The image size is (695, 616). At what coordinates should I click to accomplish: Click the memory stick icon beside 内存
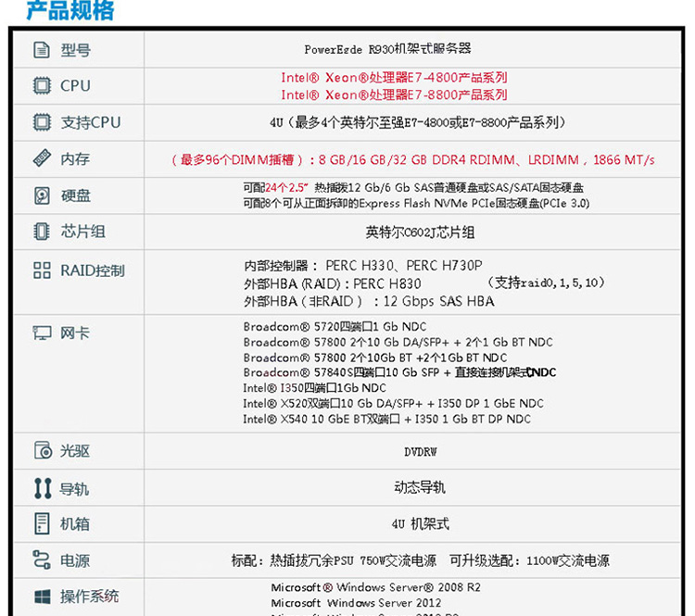pyautogui.click(x=42, y=158)
